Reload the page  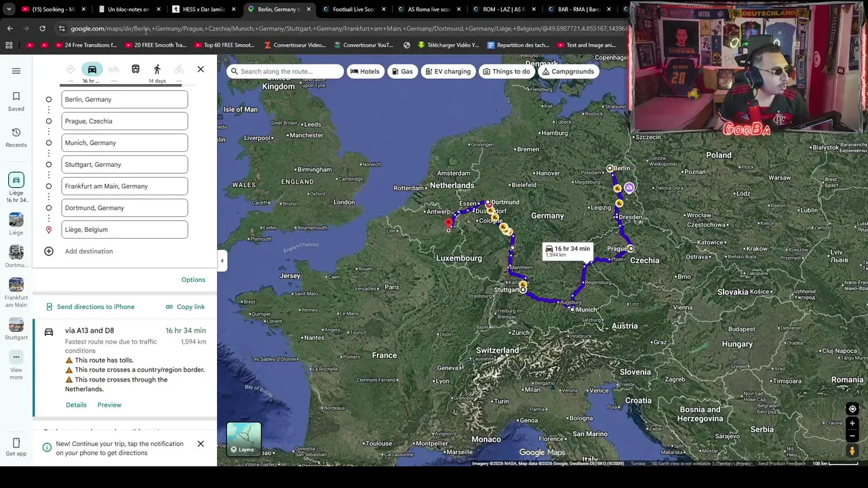(42, 28)
